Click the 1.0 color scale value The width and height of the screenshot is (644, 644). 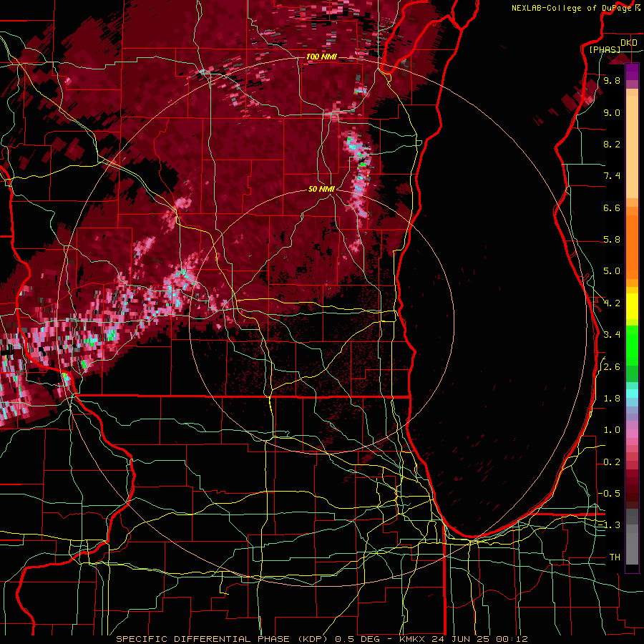pos(612,431)
